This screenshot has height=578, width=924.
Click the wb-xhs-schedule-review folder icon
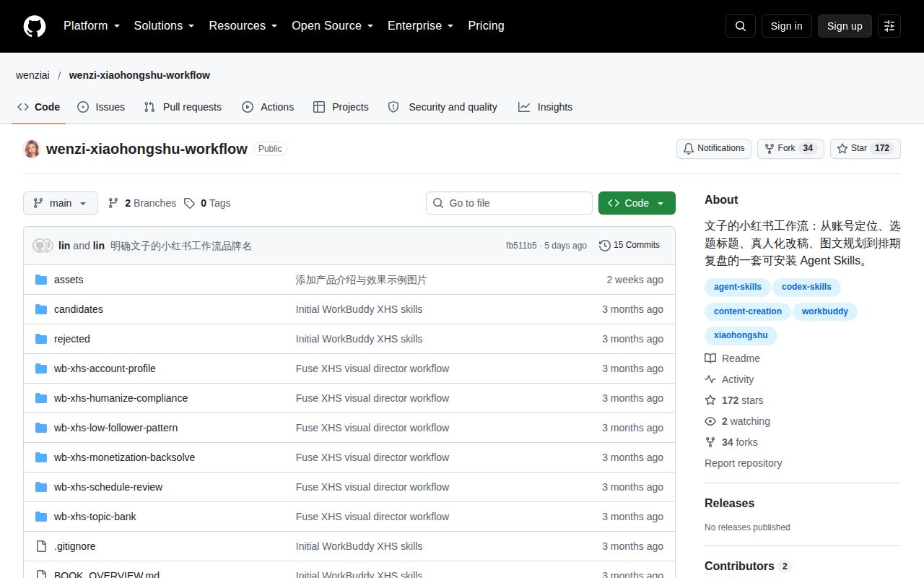tap(41, 487)
